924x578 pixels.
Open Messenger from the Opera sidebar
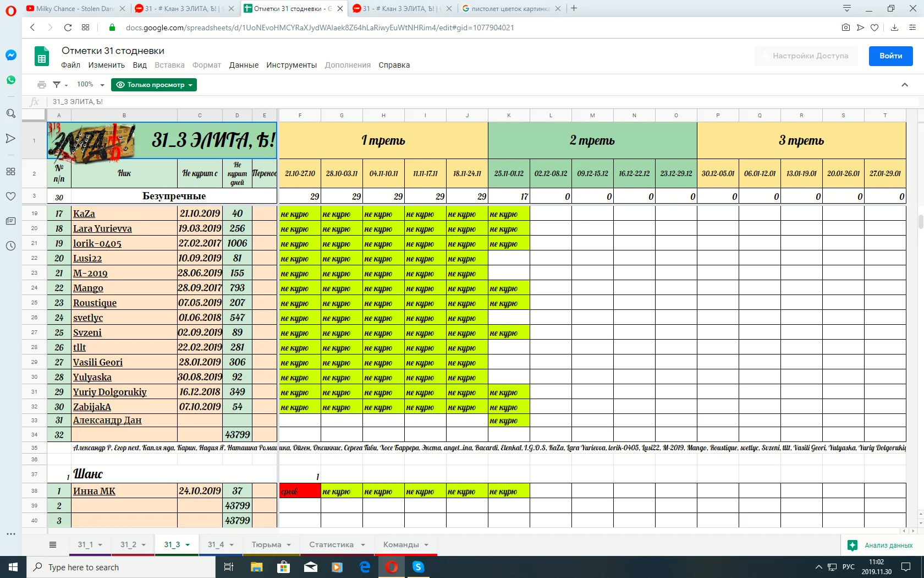(10, 54)
